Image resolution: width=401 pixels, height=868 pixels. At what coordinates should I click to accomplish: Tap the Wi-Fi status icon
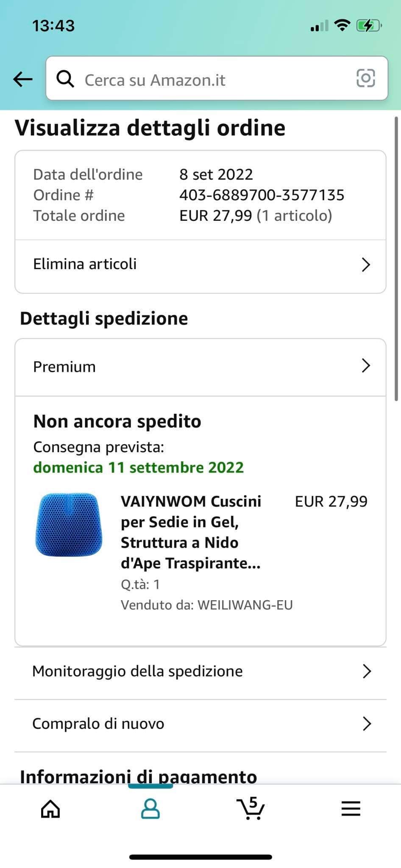(x=342, y=25)
